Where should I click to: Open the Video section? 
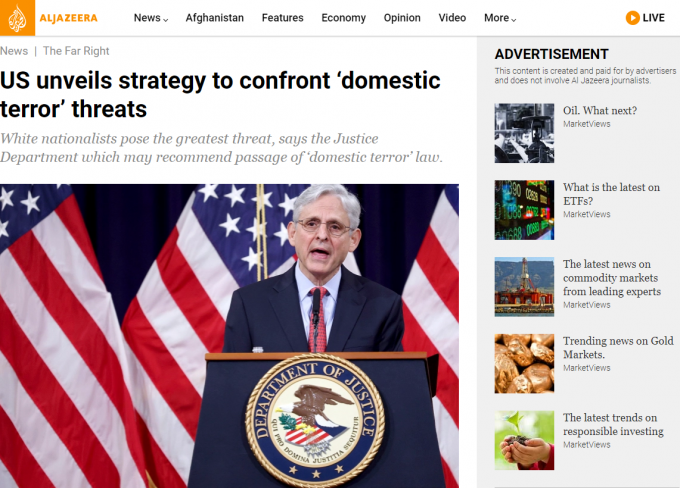click(x=452, y=18)
